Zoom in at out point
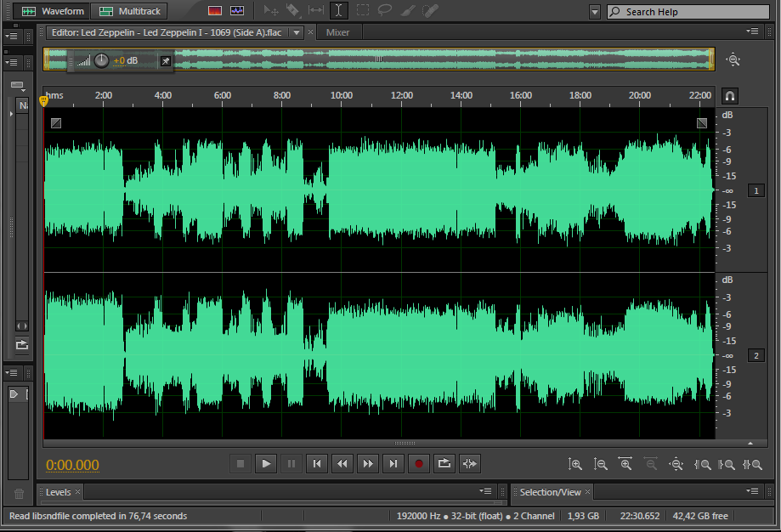781x532 pixels. (727, 464)
